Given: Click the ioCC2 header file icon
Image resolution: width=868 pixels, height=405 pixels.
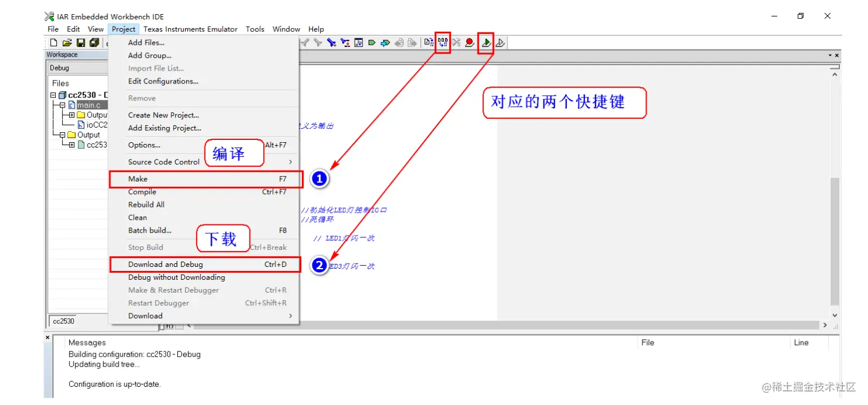Looking at the screenshot, I should pos(81,125).
